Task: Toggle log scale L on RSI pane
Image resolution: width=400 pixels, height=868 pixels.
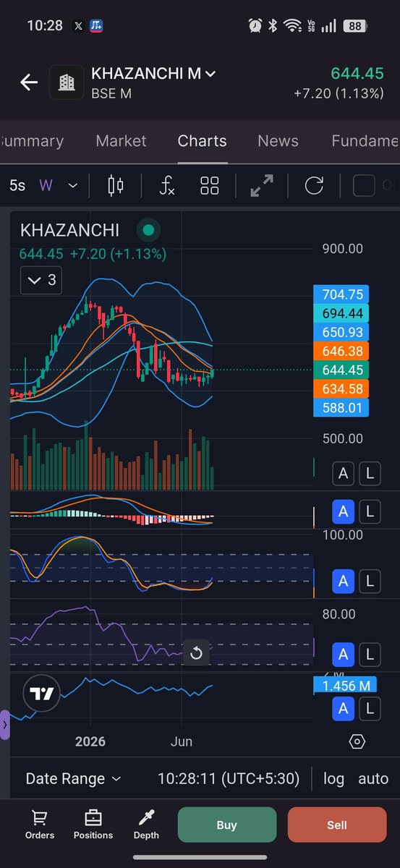Action: [x=370, y=655]
